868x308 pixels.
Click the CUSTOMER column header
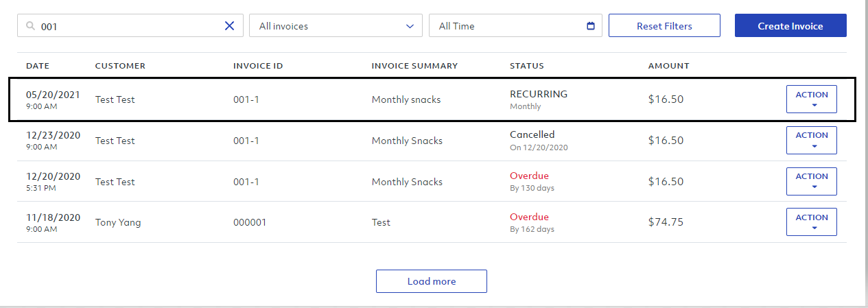(120, 66)
